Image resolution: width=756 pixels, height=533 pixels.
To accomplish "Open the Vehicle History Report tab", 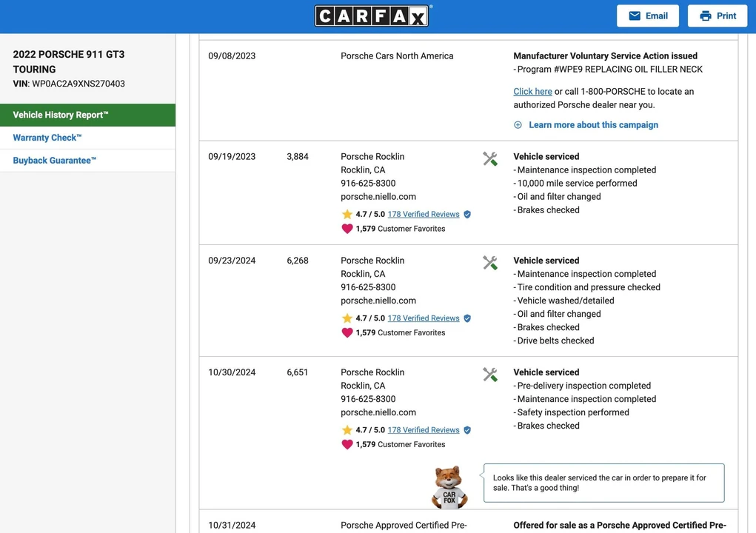I will click(x=88, y=115).
